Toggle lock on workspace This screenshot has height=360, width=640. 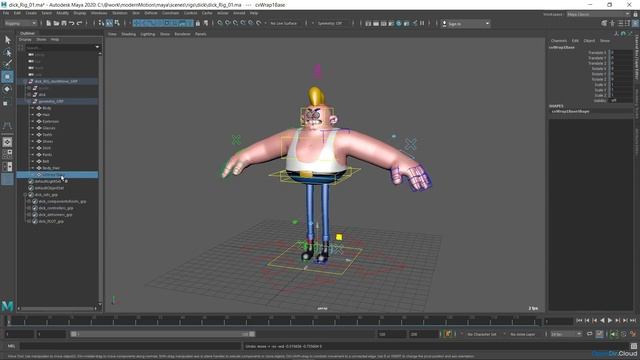(635, 14)
